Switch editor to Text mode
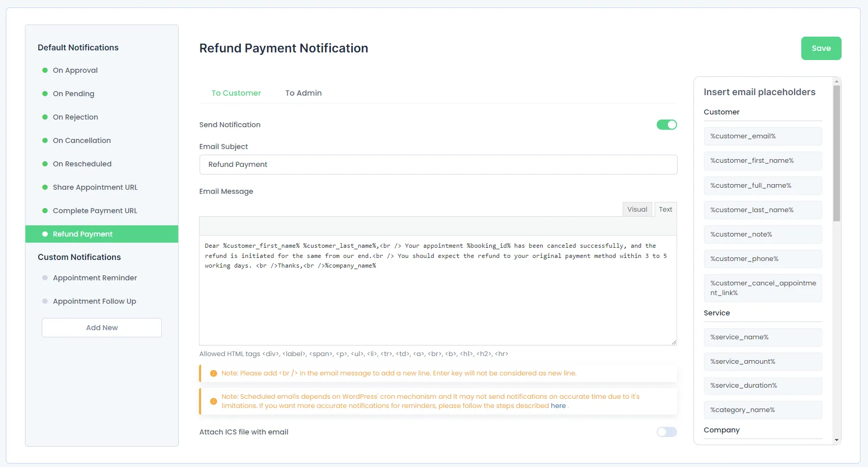The width and height of the screenshot is (868, 467). [x=665, y=209]
